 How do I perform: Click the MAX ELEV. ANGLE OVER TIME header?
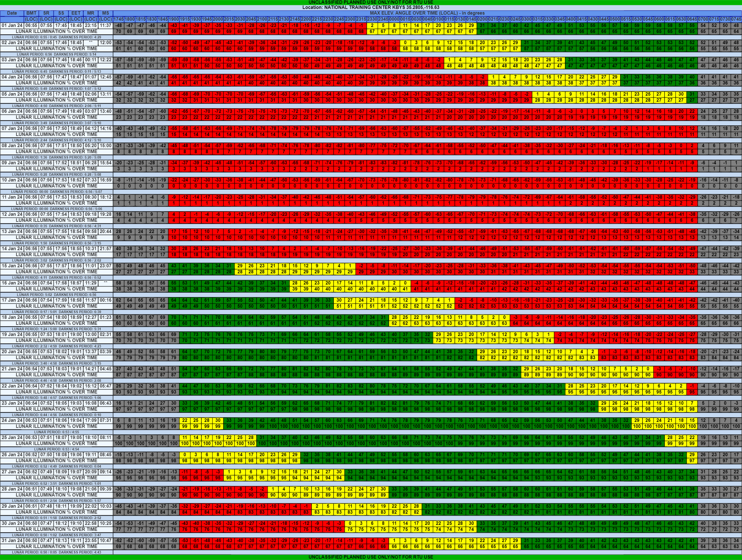(x=427, y=13)
